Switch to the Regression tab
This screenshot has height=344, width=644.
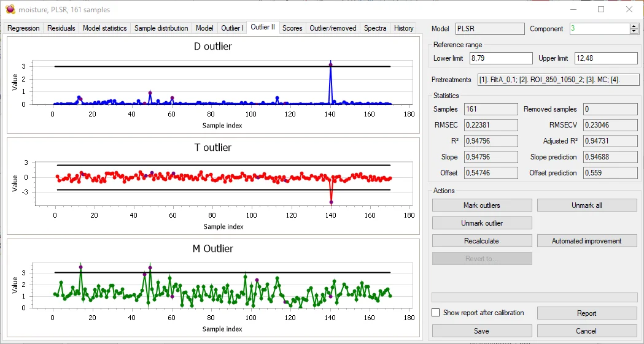pyautogui.click(x=23, y=28)
